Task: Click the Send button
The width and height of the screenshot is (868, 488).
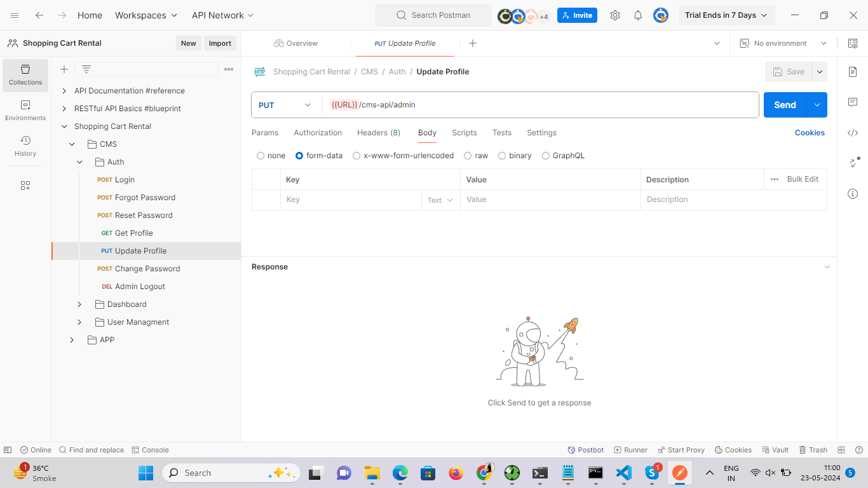Action: [785, 105]
